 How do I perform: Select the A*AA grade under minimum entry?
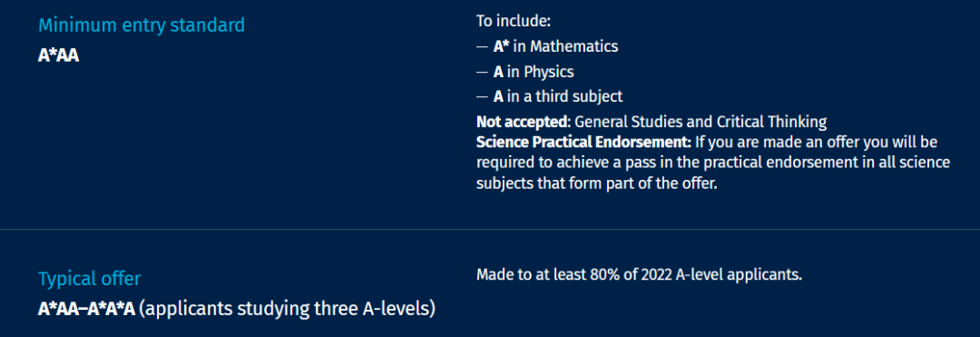[x=59, y=55]
